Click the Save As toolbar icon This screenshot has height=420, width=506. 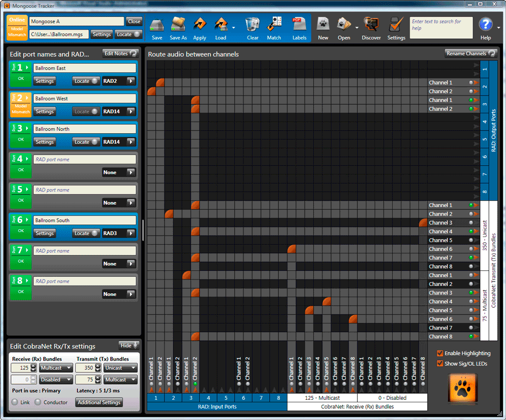pyautogui.click(x=178, y=24)
